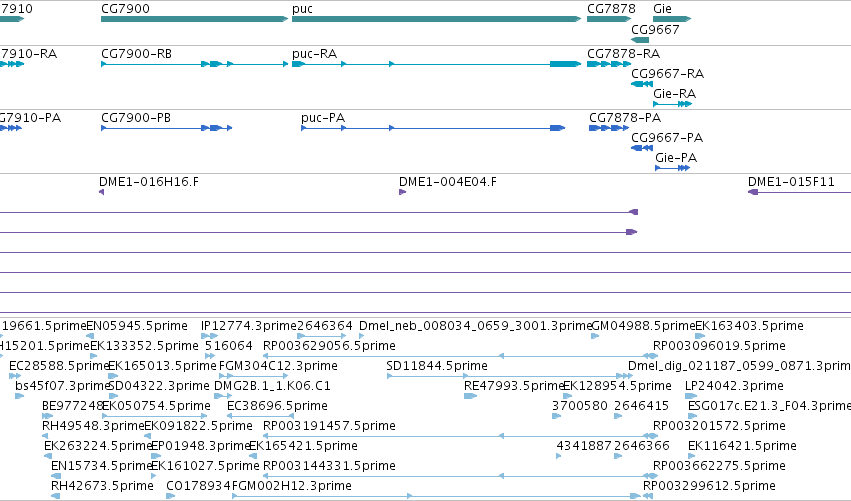Click the Gie-RA transcript label
Image resolution: width=851 pixels, height=501 pixels.
pos(674,94)
